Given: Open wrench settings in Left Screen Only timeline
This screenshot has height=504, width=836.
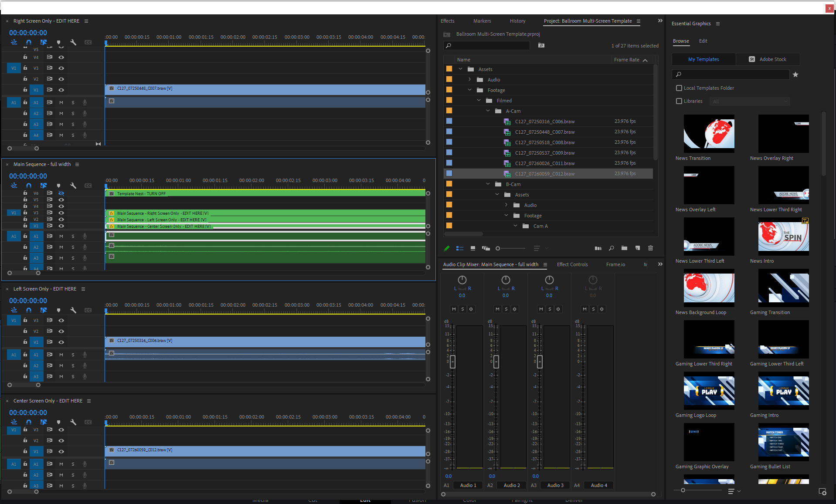Looking at the screenshot, I should pos(73,310).
